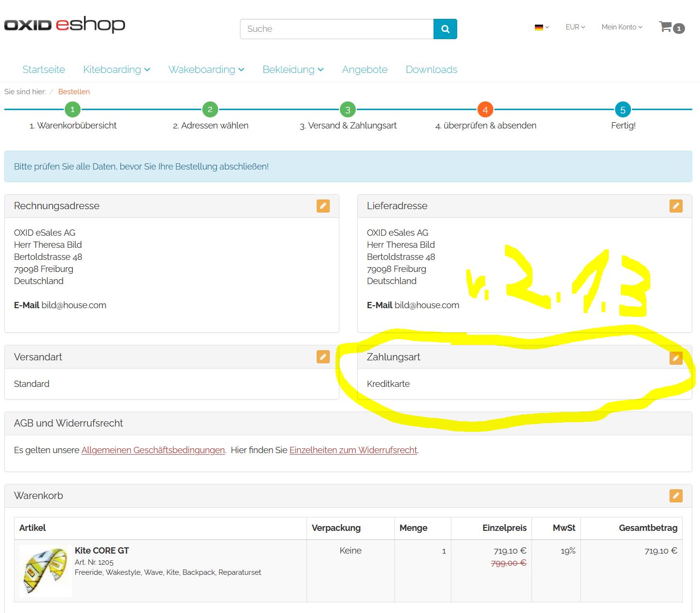Open the shopping cart icon
700x613 pixels.
pyautogui.click(x=666, y=27)
